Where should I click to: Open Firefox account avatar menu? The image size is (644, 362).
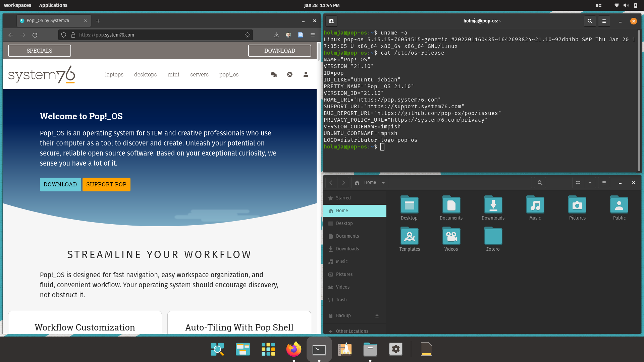click(x=288, y=35)
